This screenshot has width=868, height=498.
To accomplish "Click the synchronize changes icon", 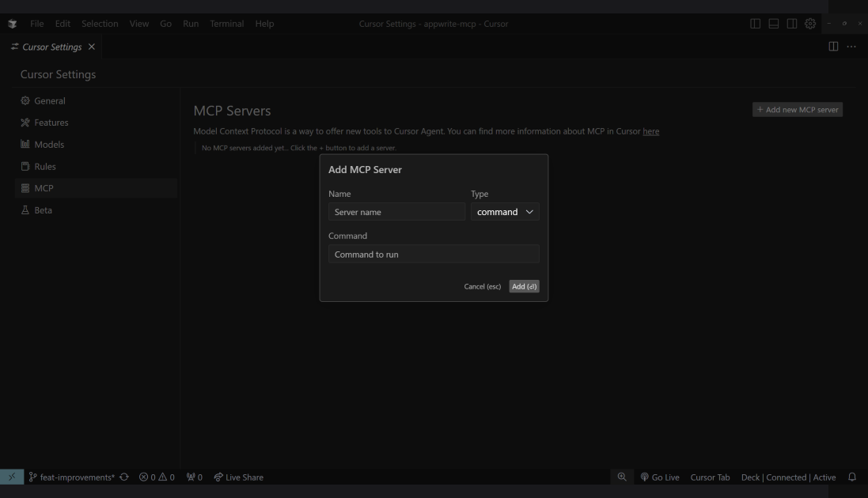I will (x=125, y=477).
